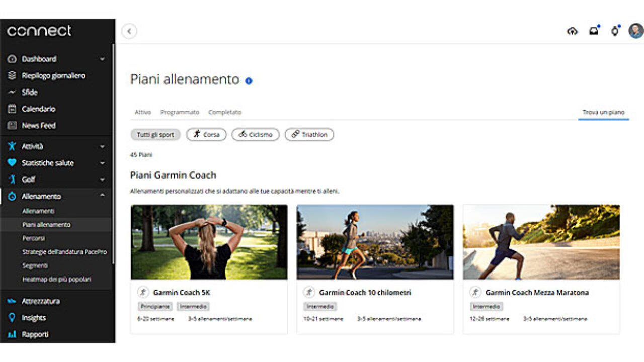Screen dimensions: 644x362
Task: Click running icon on Garmin Coach 5K card
Action: (143, 292)
